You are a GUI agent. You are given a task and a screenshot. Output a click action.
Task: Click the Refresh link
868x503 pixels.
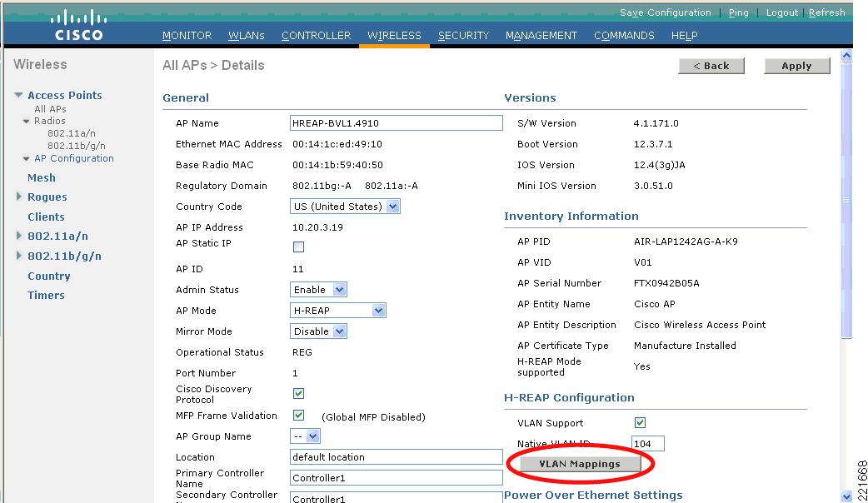826,12
